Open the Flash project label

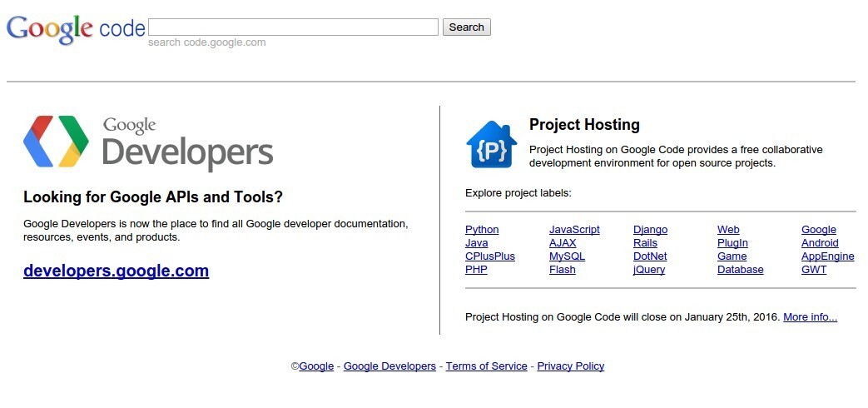pyautogui.click(x=563, y=270)
